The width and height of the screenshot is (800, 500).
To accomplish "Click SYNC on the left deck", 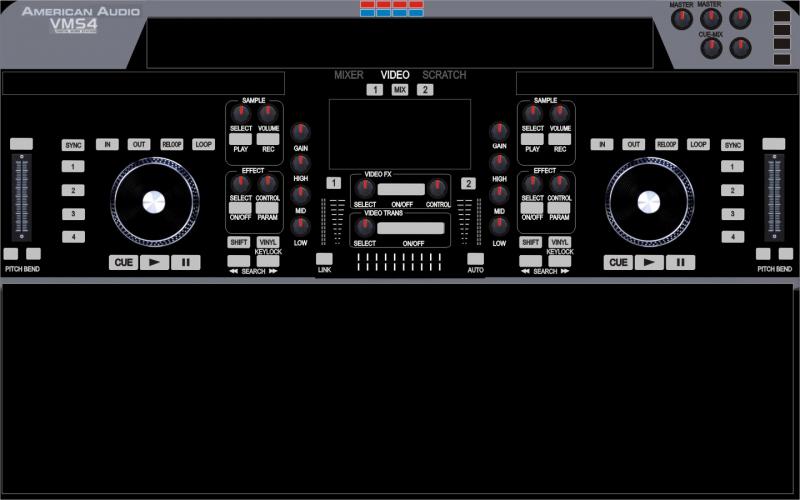I will [73, 145].
